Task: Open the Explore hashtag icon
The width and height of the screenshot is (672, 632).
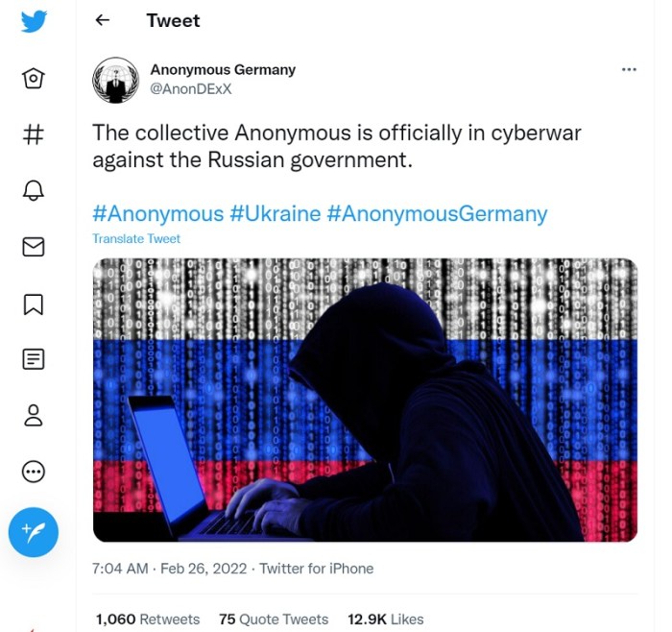Action: click(x=34, y=134)
